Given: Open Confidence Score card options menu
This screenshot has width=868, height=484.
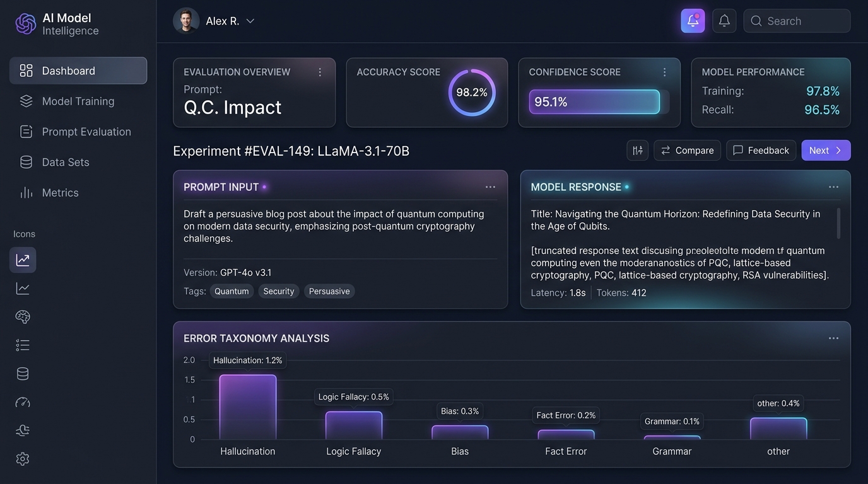Looking at the screenshot, I should coord(664,72).
